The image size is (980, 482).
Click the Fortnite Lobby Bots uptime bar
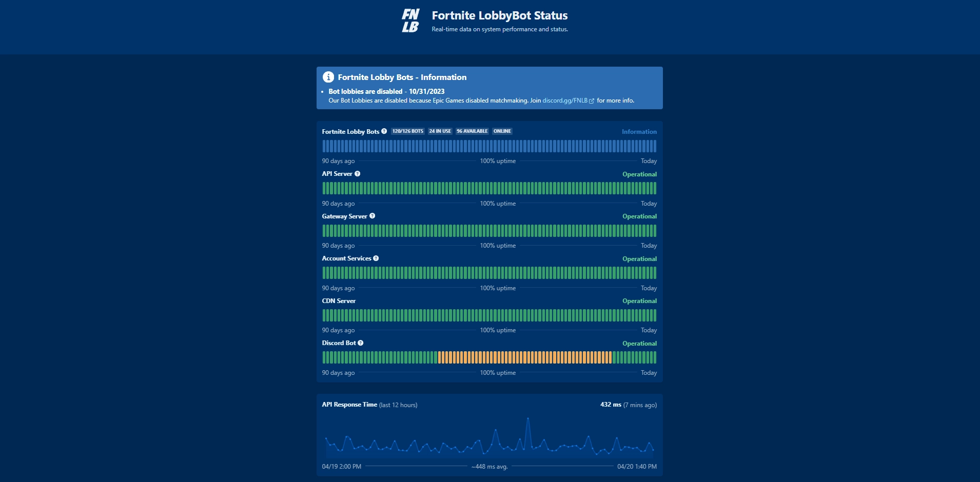(489, 146)
